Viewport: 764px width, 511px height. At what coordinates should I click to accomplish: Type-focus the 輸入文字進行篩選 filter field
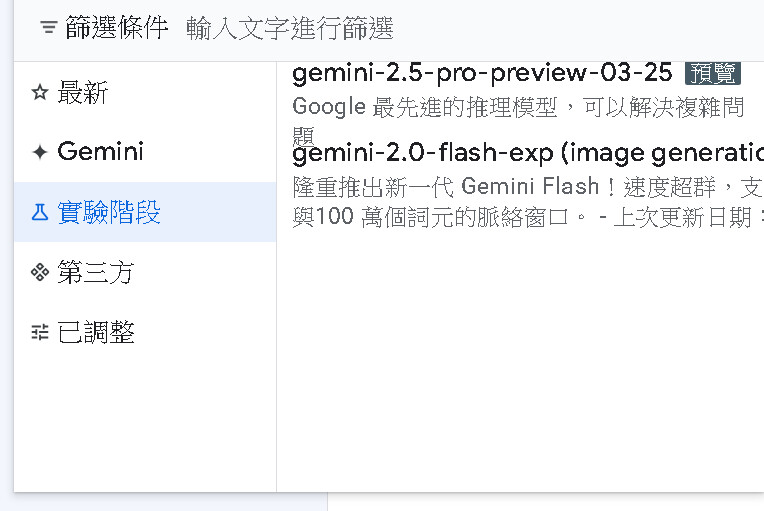click(400, 28)
